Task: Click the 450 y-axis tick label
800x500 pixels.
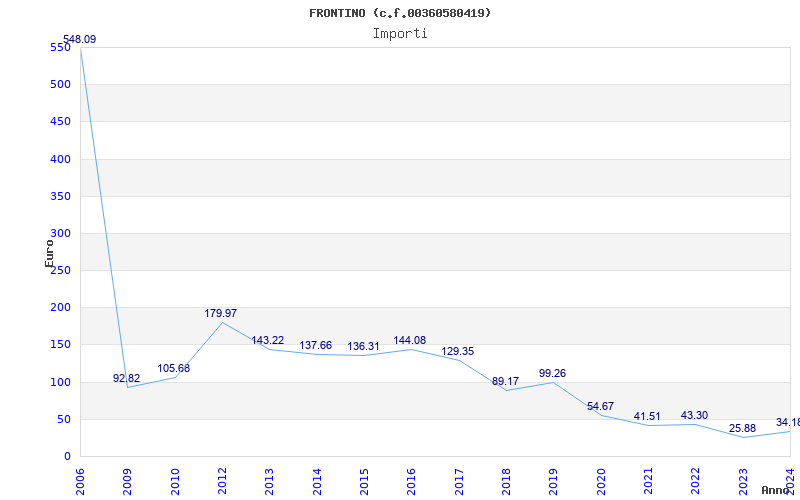Action: tap(60, 122)
